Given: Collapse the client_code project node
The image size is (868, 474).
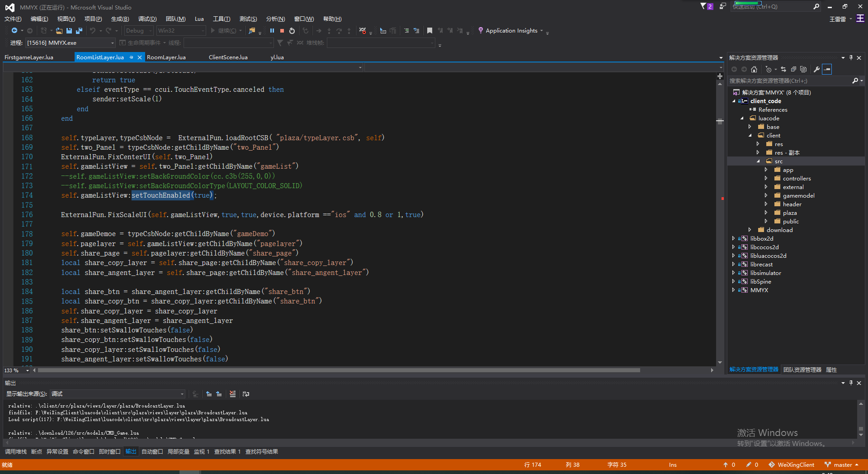Looking at the screenshot, I should tap(733, 101).
